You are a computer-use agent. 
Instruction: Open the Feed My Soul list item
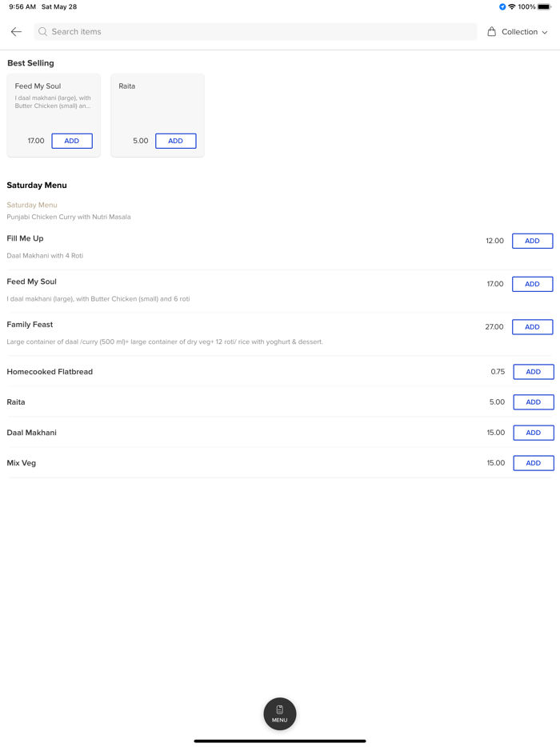[32, 282]
